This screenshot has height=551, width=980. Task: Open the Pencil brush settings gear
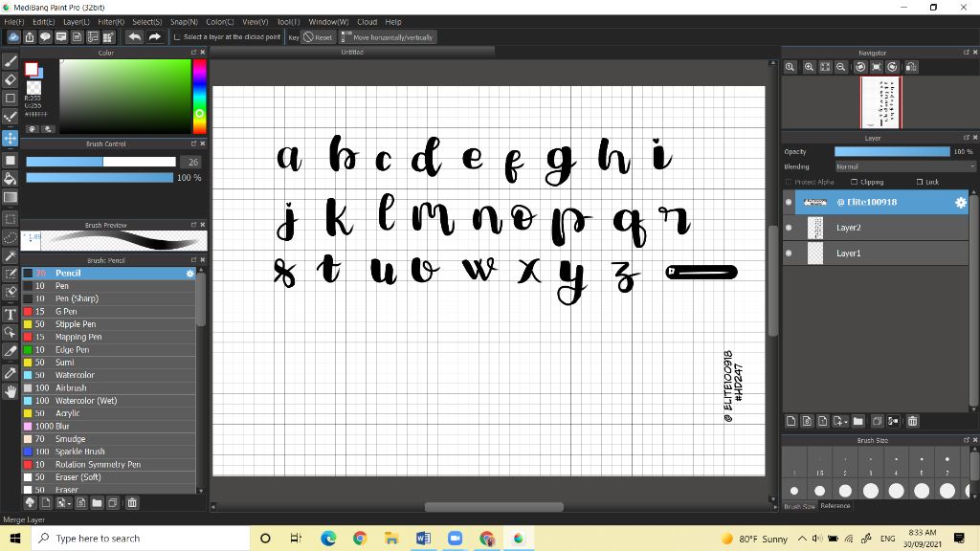190,273
